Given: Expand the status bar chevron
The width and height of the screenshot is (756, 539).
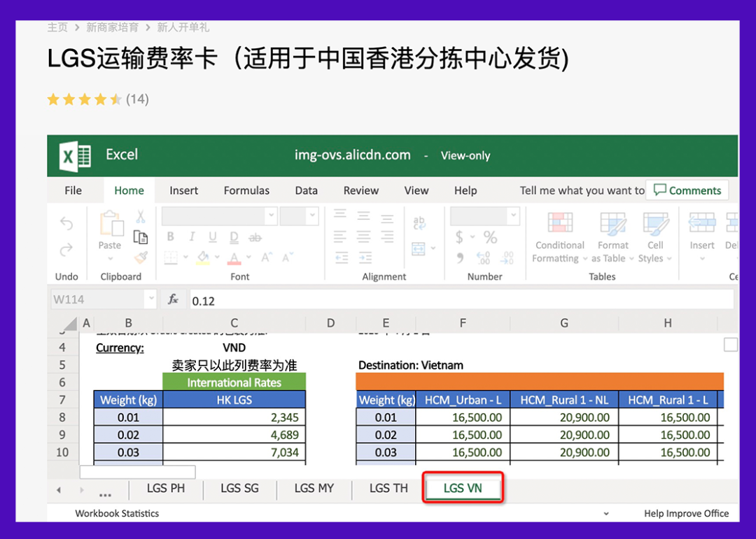Looking at the screenshot, I should pos(606,514).
